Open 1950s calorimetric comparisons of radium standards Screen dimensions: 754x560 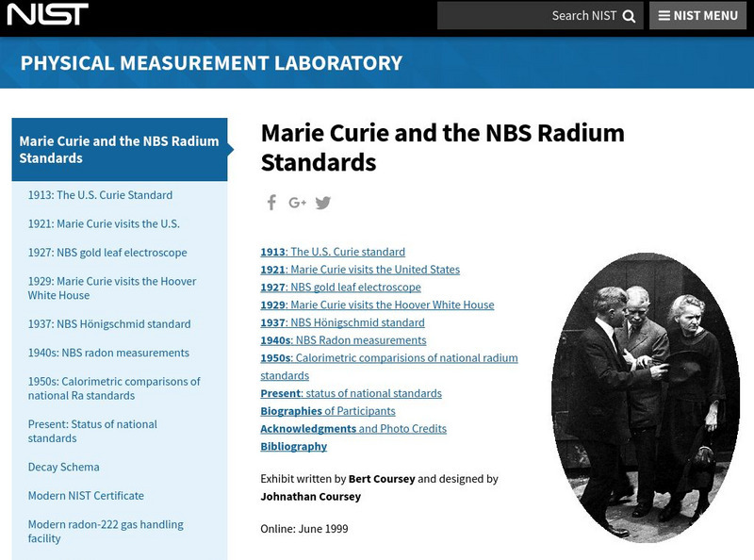point(388,358)
